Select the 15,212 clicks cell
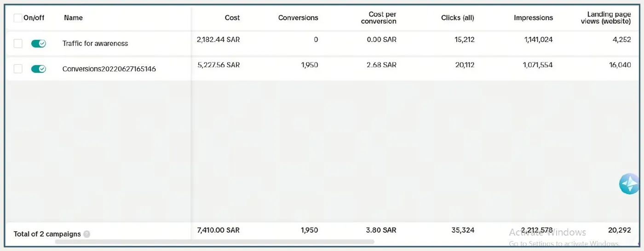The image size is (644, 251). (465, 40)
